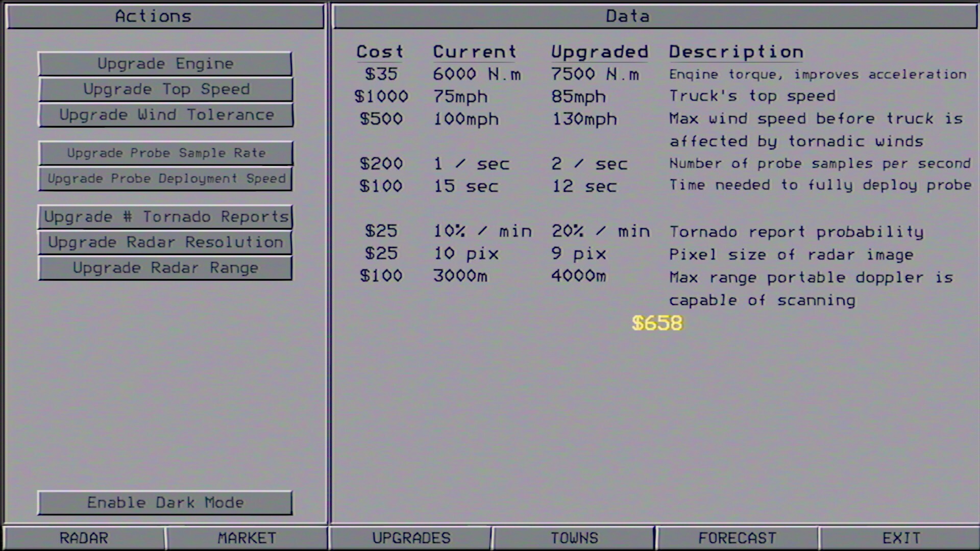Click Upgrade Probe Sample Rate
This screenshot has width=980, height=551.
[165, 153]
